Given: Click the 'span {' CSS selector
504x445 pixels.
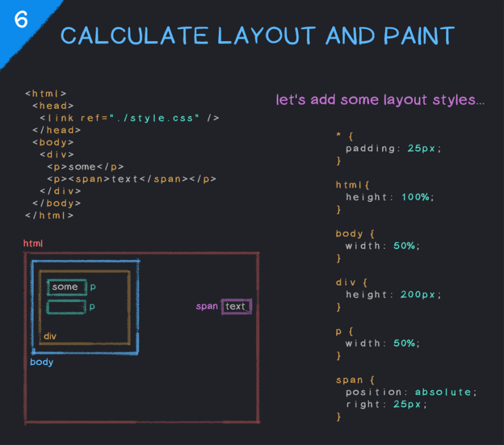Looking at the screenshot, I should 355,380.
